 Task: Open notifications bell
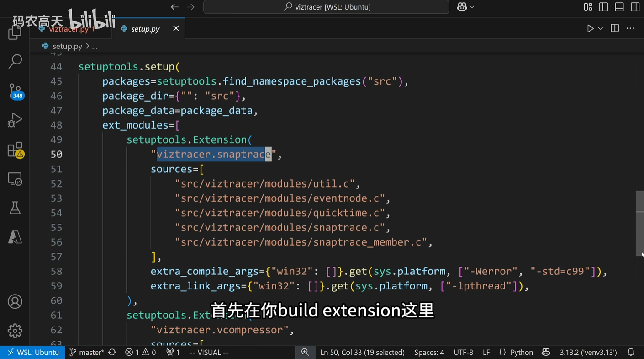coord(631,352)
